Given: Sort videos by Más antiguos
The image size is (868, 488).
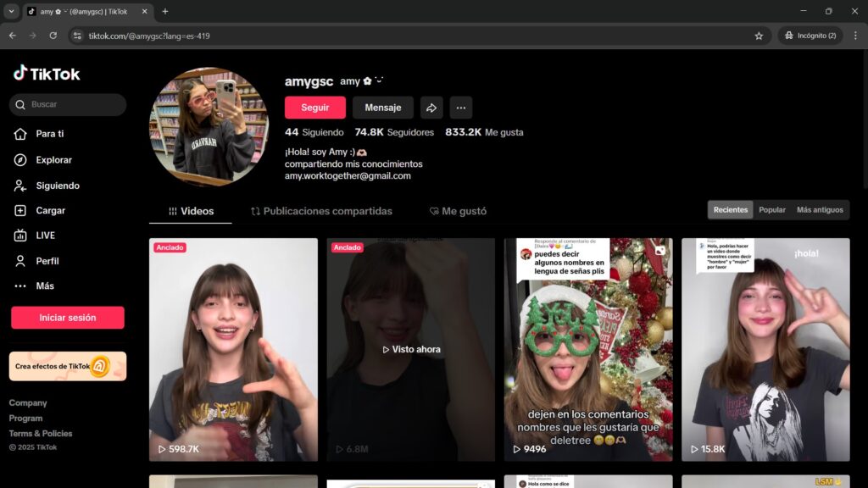Looking at the screenshot, I should point(820,210).
